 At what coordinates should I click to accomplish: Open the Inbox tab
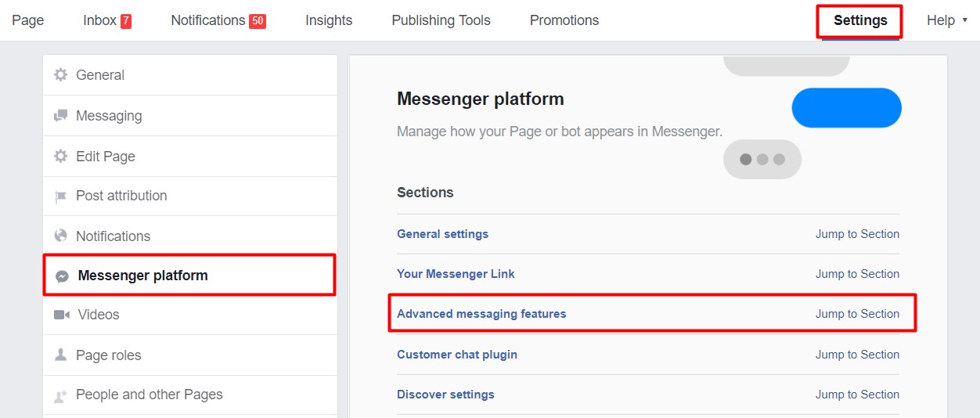(x=107, y=20)
